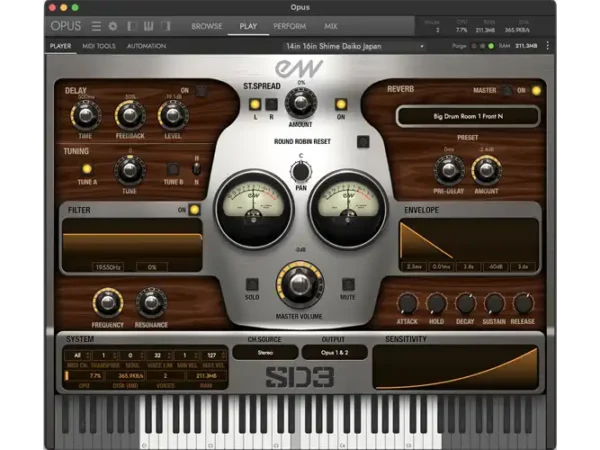
Task: Click the Tune knob
Action: point(129,171)
